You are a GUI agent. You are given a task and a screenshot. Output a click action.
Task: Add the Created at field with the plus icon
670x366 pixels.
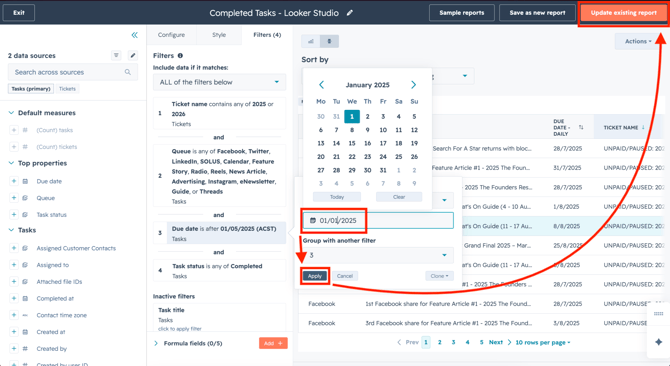[x=14, y=332]
